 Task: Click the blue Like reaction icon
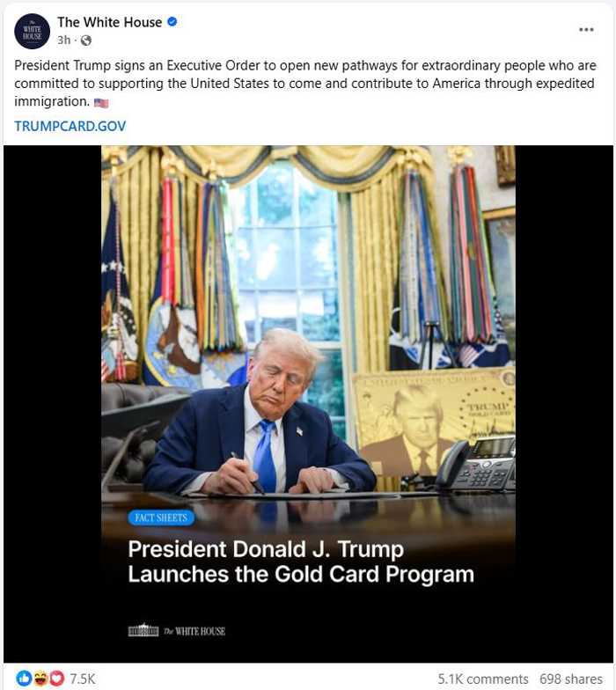click(x=24, y=678)
